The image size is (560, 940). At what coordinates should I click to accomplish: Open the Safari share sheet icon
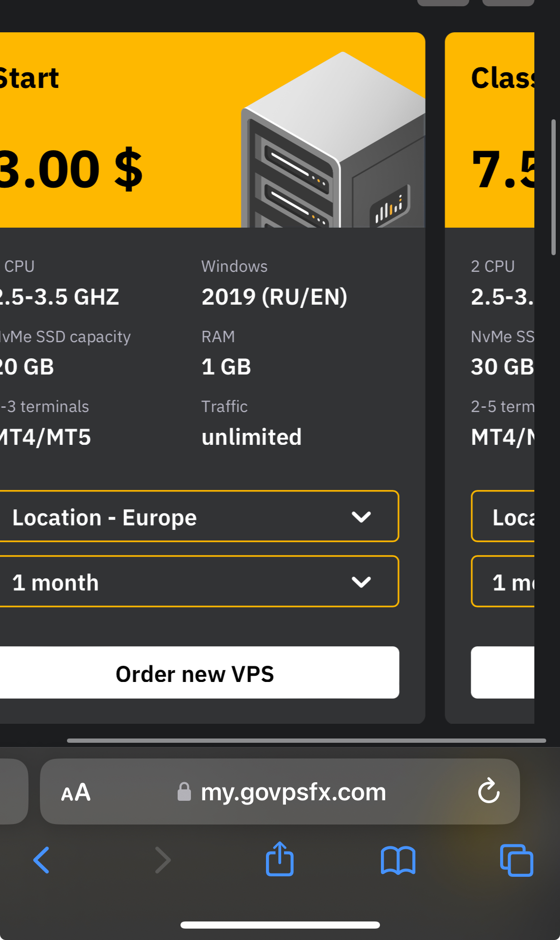pyautogui.click(x=280, y=859)
